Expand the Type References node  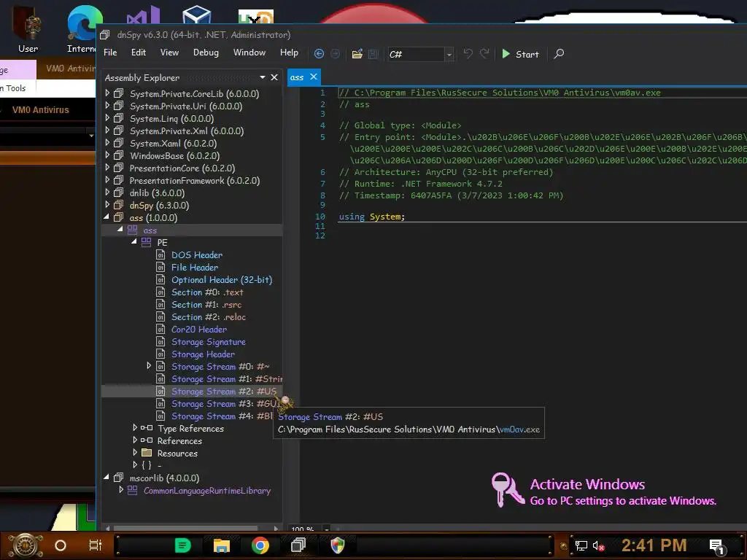tap(135, 427)
